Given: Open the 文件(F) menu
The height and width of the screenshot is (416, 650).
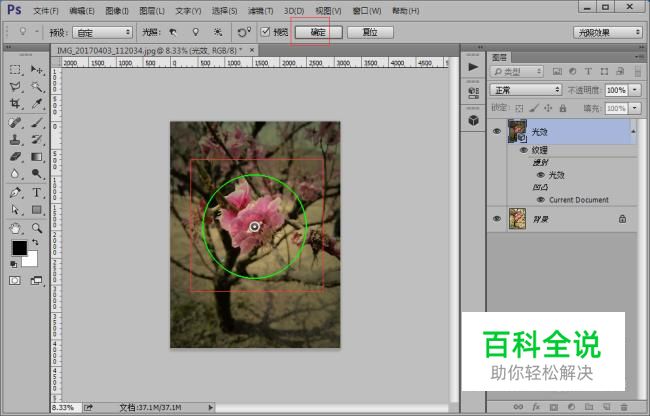Looking at the screenshot, I should [x=46, y=11].
